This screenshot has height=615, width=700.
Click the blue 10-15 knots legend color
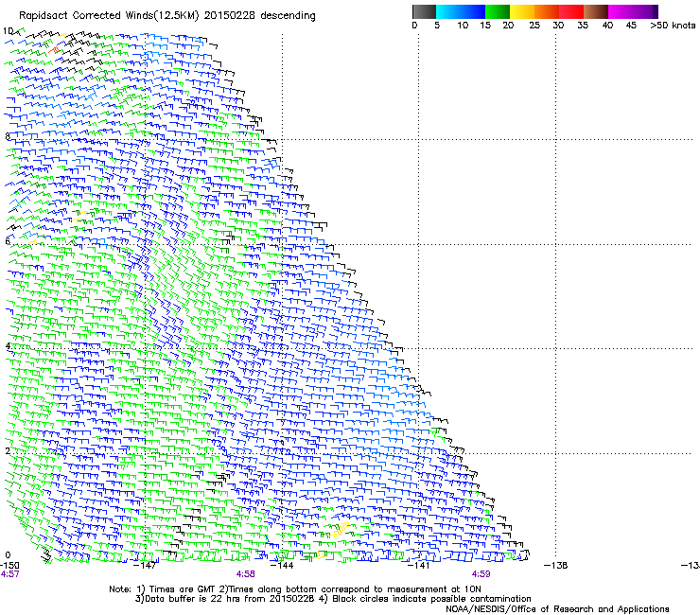[473, 11]
